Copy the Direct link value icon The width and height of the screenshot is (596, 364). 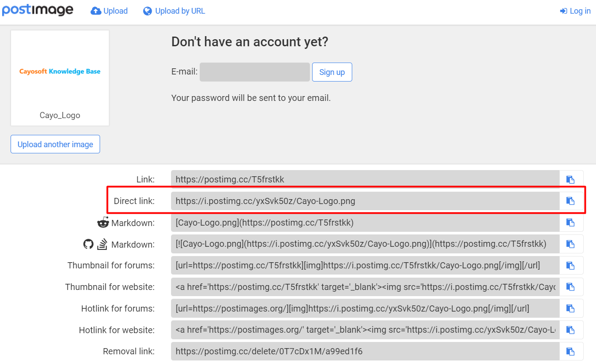(571, 201)
